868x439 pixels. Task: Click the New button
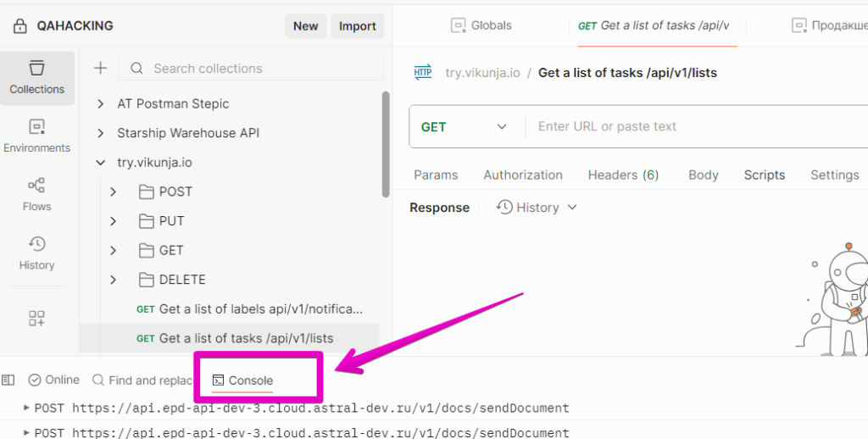coord(305,26)
